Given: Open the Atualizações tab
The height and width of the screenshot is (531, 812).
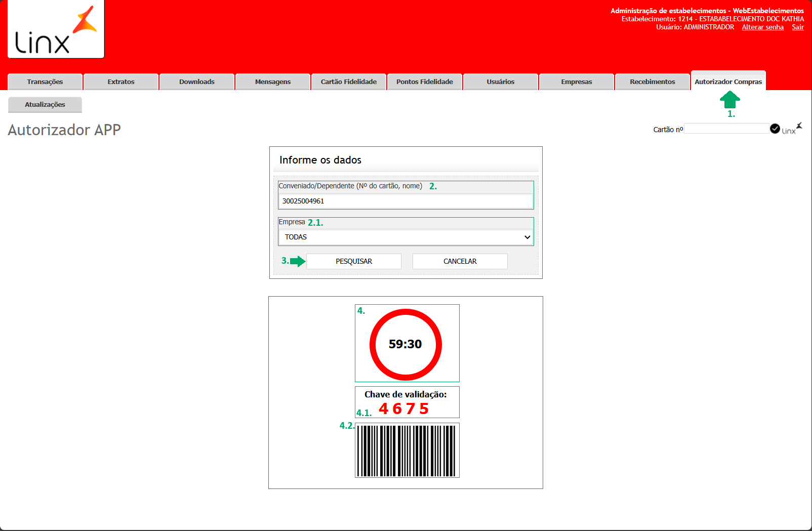Looking at the screenshot, I should [45, 104].
